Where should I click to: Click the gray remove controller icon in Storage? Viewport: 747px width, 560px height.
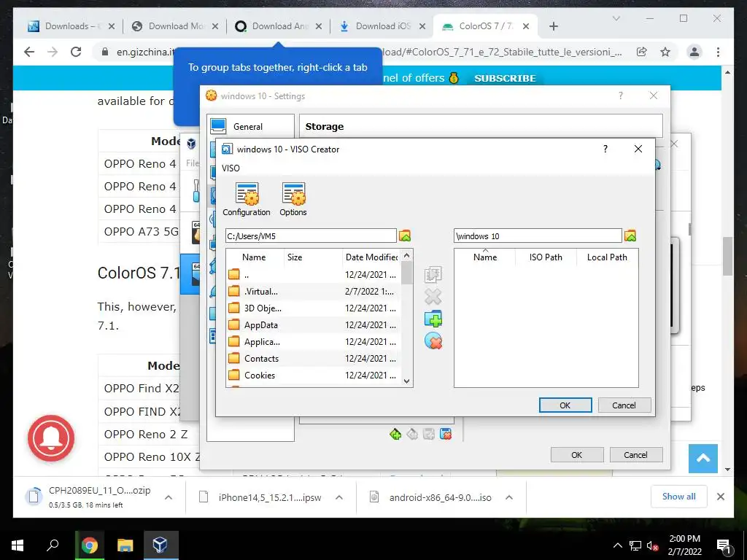point(412,434)
